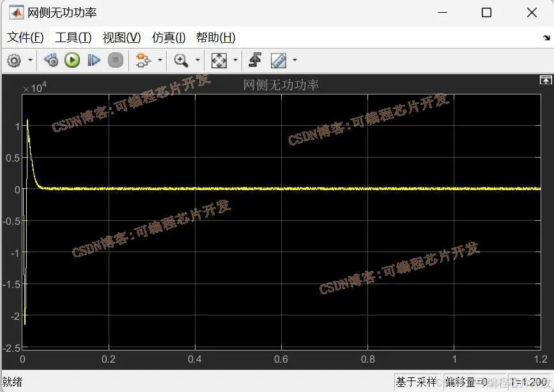The image size is (554, 392).
Task: Expand the measurements dropdown arrow
Action: pos(295,61)
